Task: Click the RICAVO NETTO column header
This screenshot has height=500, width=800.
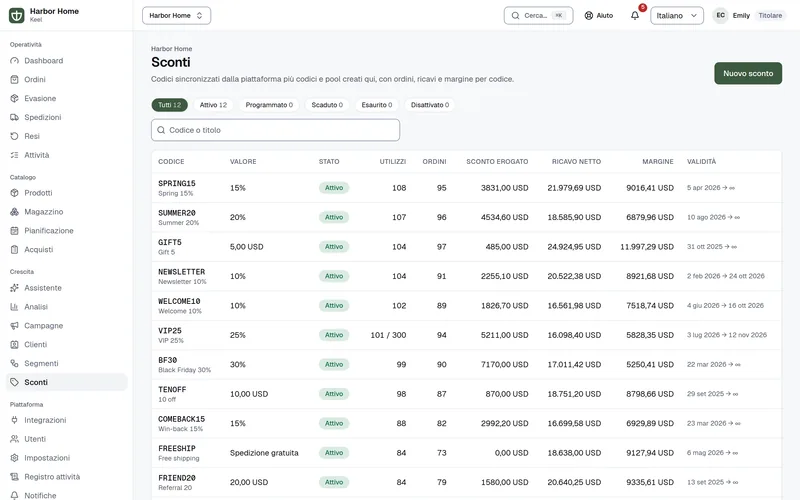Action: tap(577, 162)
